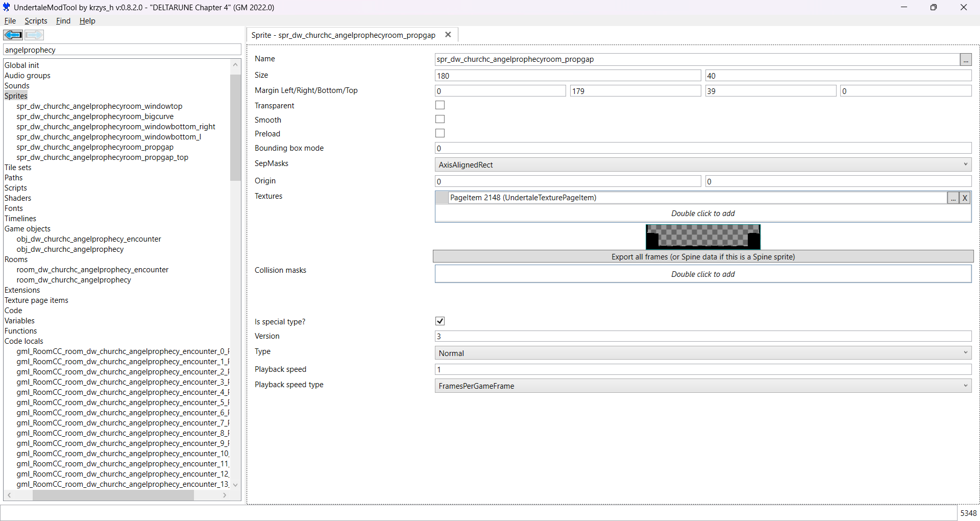Select the Sprites tree category
This screenshot has width=980, height=521.
pyautogui.click(x=16, y=96)
